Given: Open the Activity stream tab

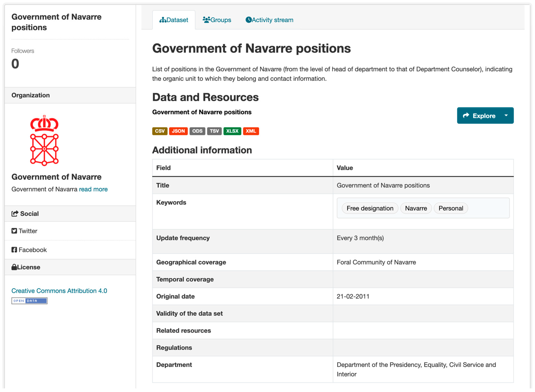Looking at the screenshot, I should (x=272, y=20).
